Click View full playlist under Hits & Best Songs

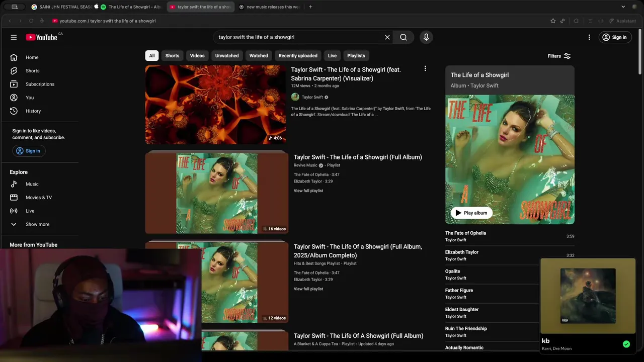pos(308,289)
